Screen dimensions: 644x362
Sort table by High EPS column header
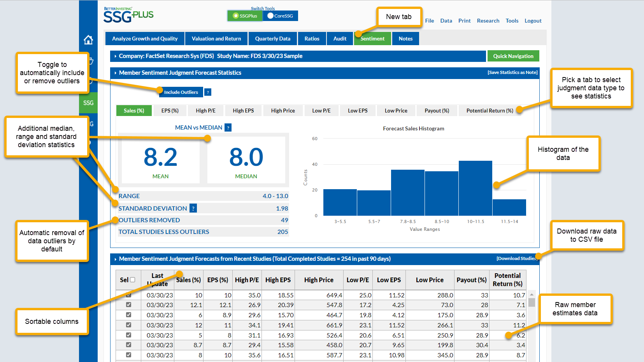(x=278, y=280)
